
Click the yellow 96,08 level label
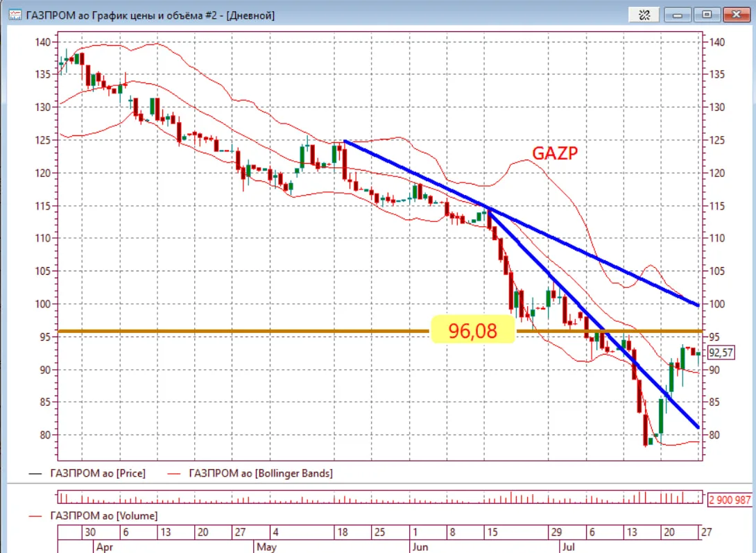click(x=472, y=330)
